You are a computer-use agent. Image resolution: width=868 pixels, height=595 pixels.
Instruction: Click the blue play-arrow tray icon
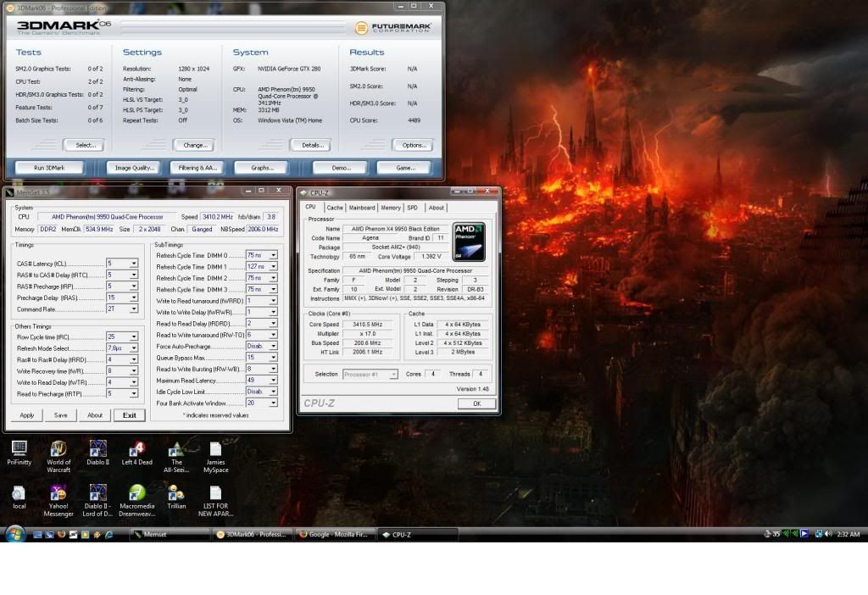[x=804, y=534]
